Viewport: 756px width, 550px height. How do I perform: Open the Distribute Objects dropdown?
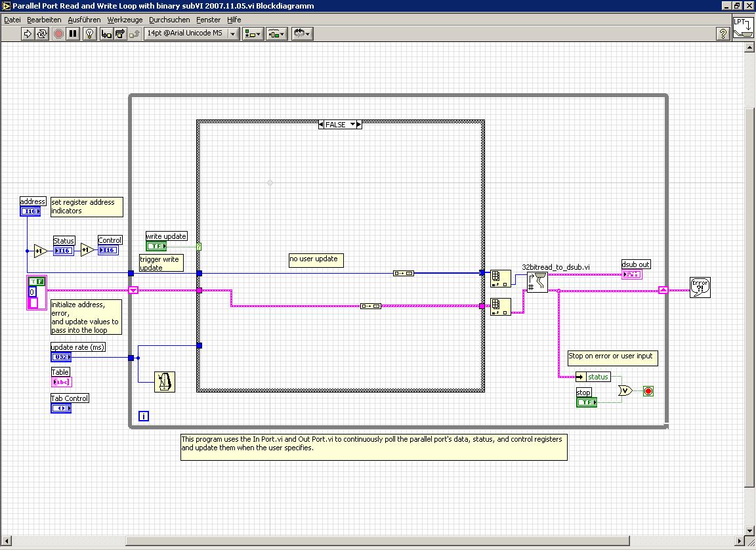[277, 33]
